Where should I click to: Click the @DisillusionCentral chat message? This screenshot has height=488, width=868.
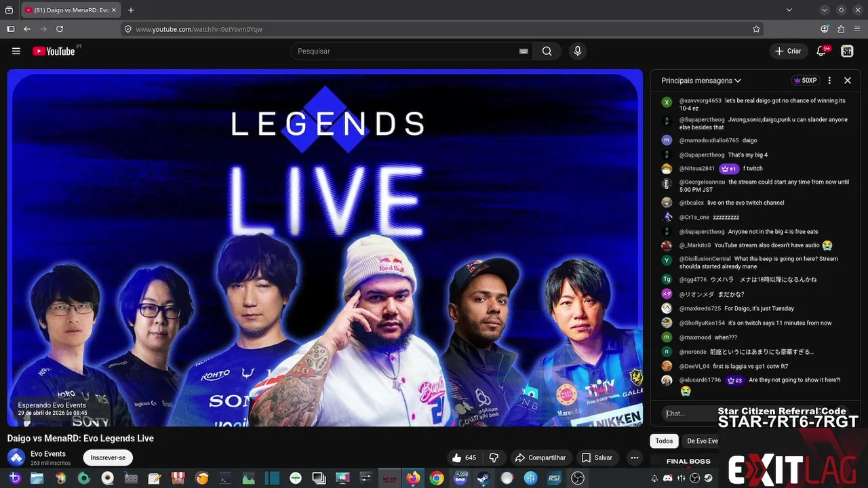click(755, 263)
